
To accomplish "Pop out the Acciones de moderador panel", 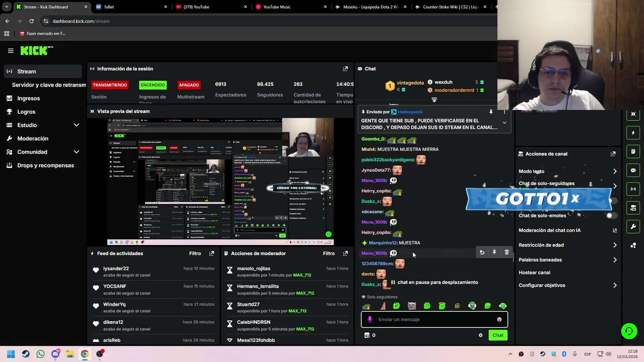I will click(x=345, y=253).
